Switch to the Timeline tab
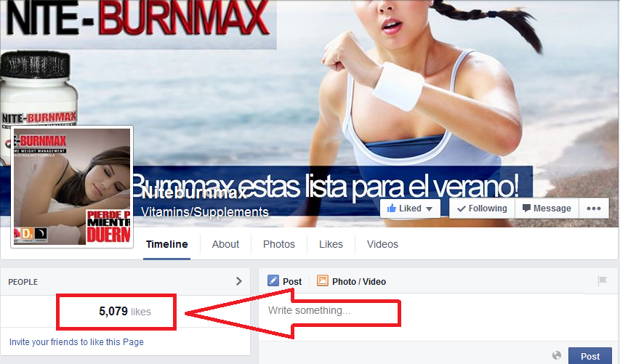 click(x=167, y=244)
